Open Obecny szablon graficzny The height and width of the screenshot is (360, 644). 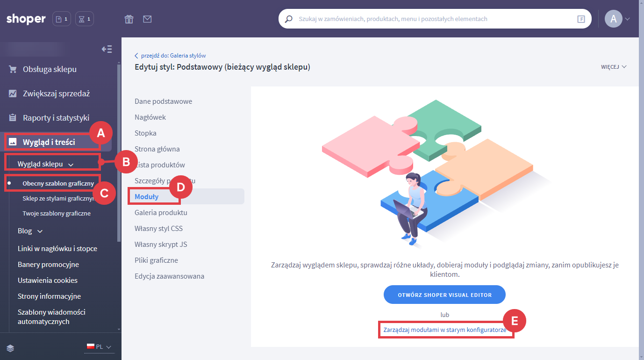coord(58,183)
